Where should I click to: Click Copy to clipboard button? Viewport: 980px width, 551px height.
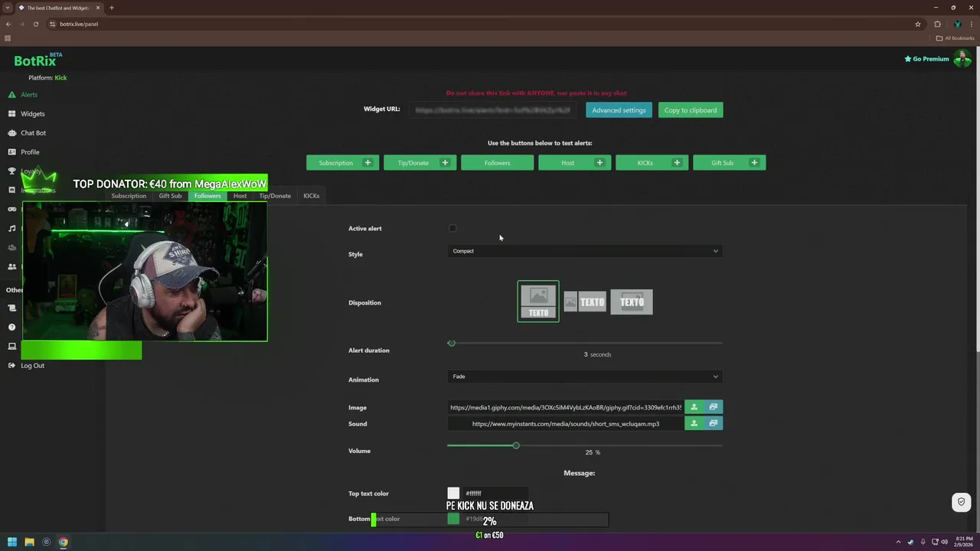(x=691, y=110)
